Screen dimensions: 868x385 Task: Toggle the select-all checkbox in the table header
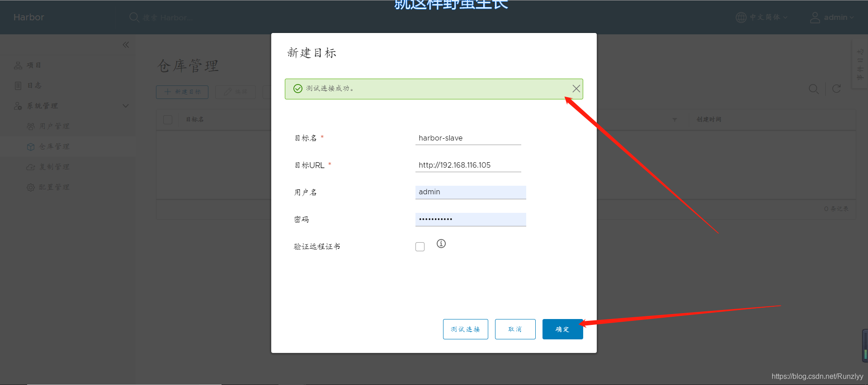pyautogui.click(x=168, y=120)
